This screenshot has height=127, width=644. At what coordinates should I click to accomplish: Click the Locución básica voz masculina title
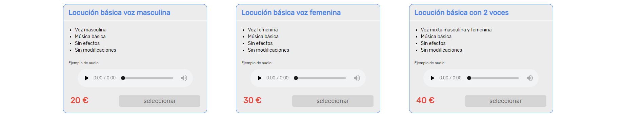click(x=119, y=12)
